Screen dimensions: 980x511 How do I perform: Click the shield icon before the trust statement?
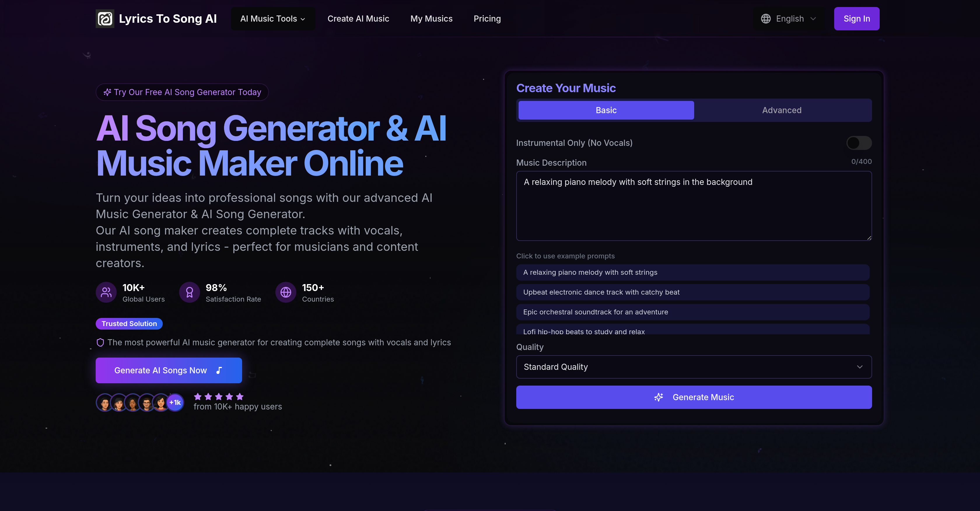(x=100, y=342)
